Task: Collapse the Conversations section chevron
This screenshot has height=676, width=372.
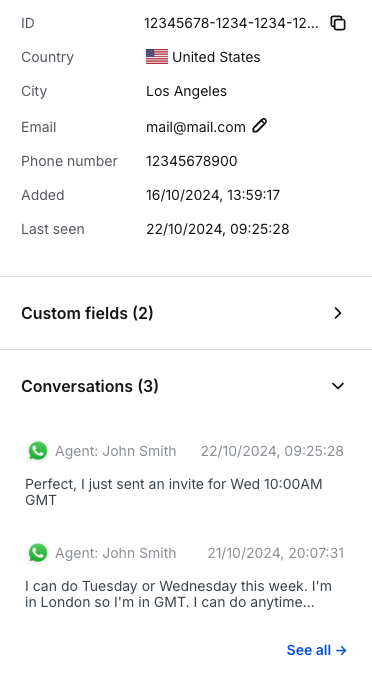Action: point(338,385)
